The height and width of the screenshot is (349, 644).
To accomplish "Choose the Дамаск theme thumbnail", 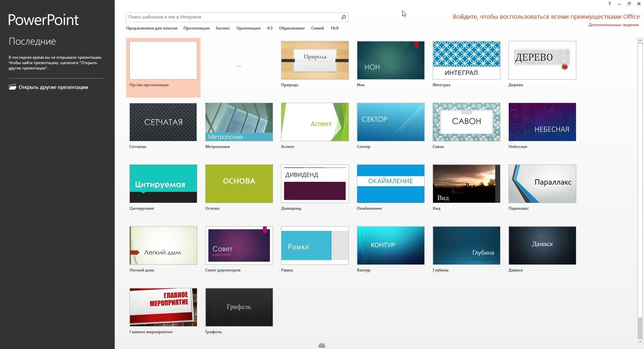I will tap(542, 246).
